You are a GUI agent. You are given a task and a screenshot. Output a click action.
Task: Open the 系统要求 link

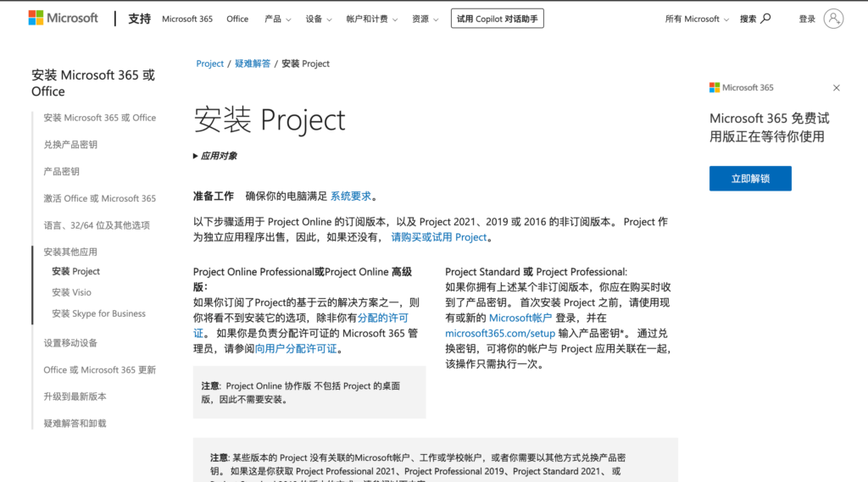tap(350, 196)
